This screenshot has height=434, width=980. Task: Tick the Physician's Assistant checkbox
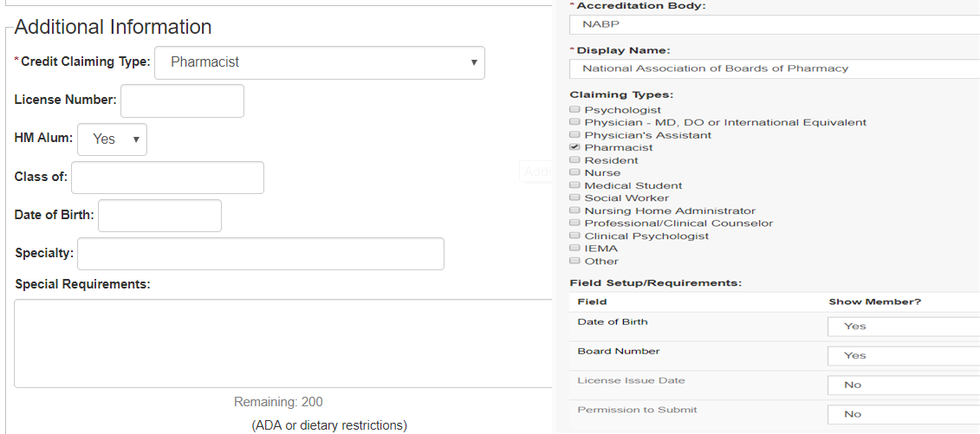click(x=574, y=135)
